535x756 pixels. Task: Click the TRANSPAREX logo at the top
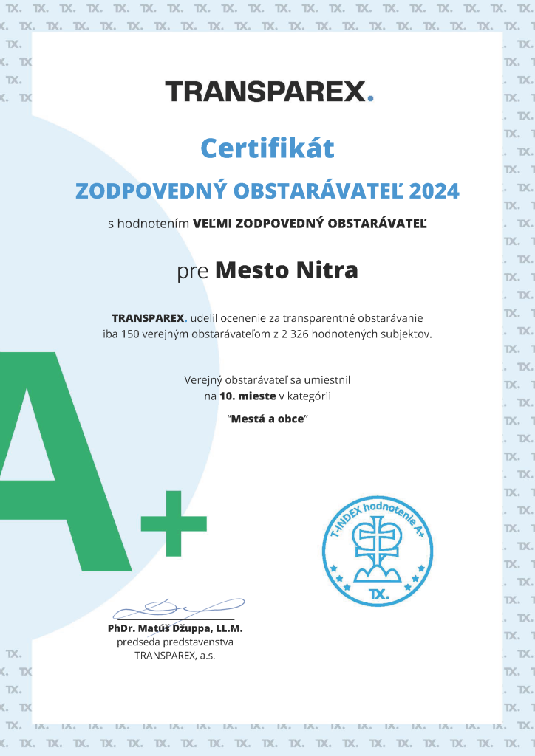pos(266,92)
